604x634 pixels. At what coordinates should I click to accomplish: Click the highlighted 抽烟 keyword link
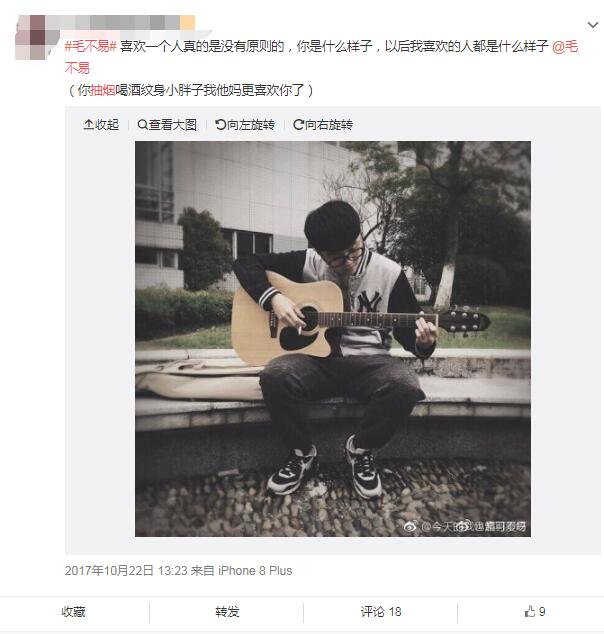pos(103,90)
